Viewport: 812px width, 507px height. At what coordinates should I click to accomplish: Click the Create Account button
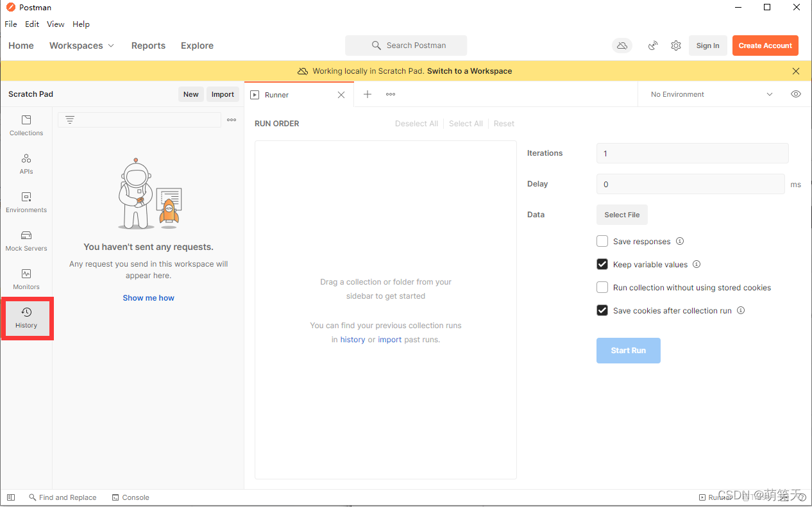click(765, 46)
